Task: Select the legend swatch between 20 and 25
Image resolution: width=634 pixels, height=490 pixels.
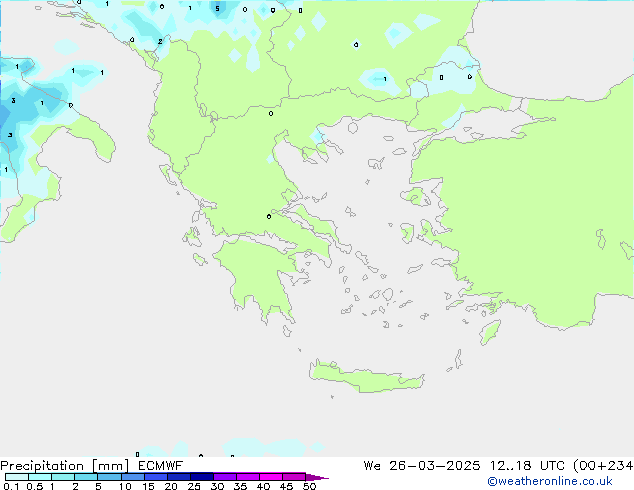Action: pos(179,477)
